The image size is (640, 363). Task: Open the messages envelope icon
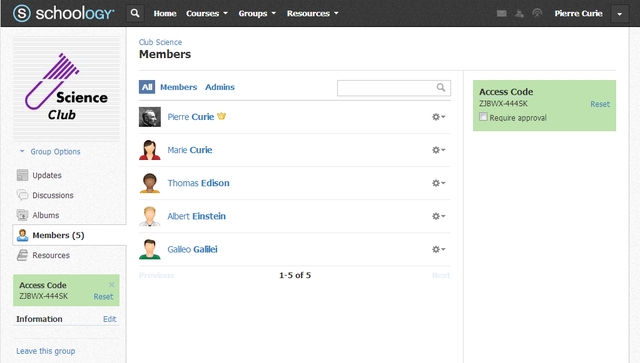(x=502, y=13)
